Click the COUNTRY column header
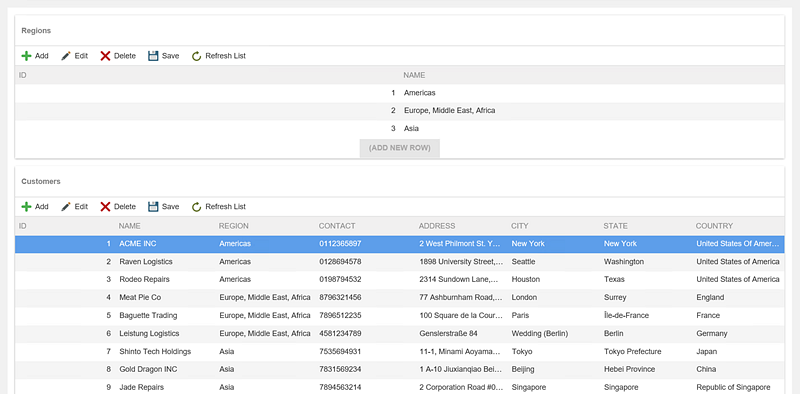 click(714, 226)
